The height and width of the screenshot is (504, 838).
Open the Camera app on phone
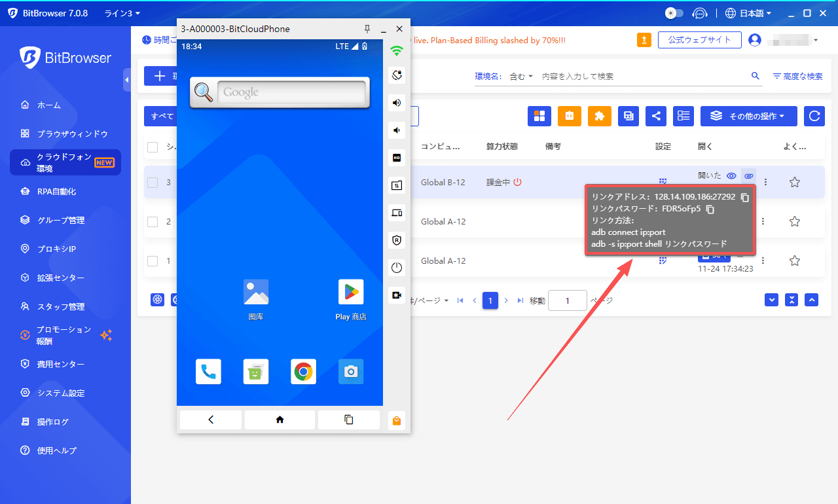pos(351,372)
